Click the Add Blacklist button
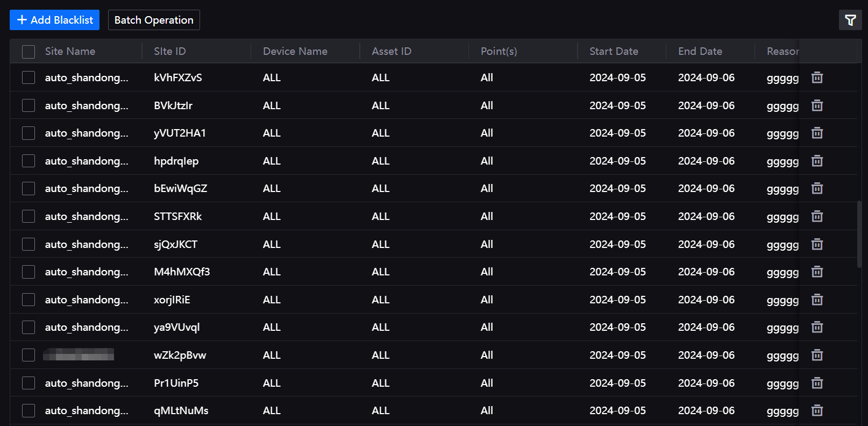 pyautogui.click(x=55, y=20)
